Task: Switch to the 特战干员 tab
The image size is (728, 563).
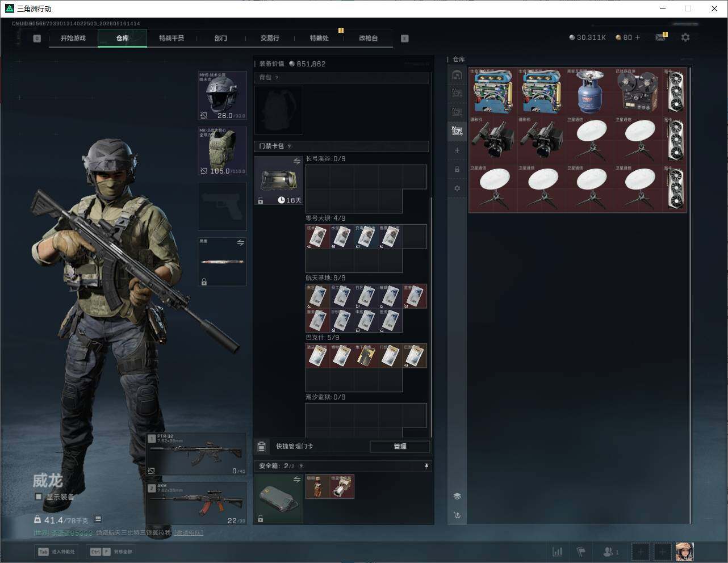Action: pos(171,38)
